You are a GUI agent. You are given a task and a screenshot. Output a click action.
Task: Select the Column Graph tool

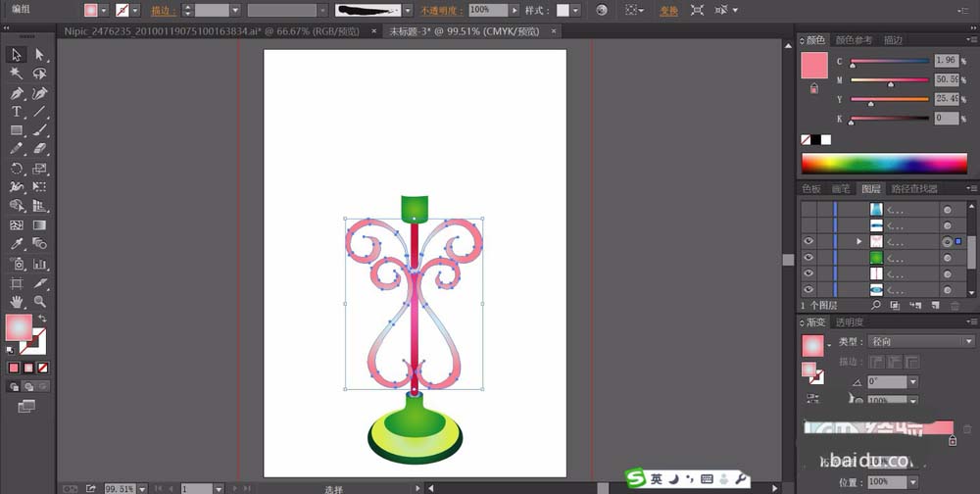point(39,264)
